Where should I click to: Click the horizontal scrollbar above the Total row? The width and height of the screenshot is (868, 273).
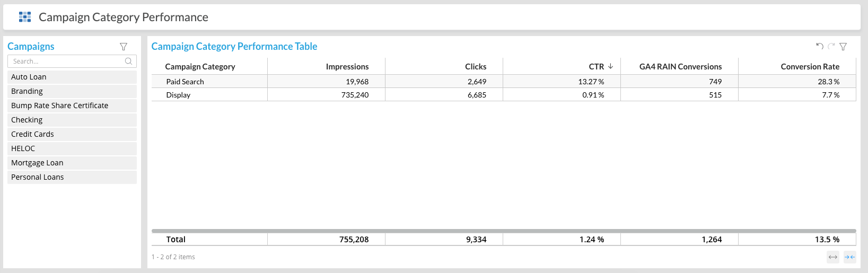(x=503, y=231)
